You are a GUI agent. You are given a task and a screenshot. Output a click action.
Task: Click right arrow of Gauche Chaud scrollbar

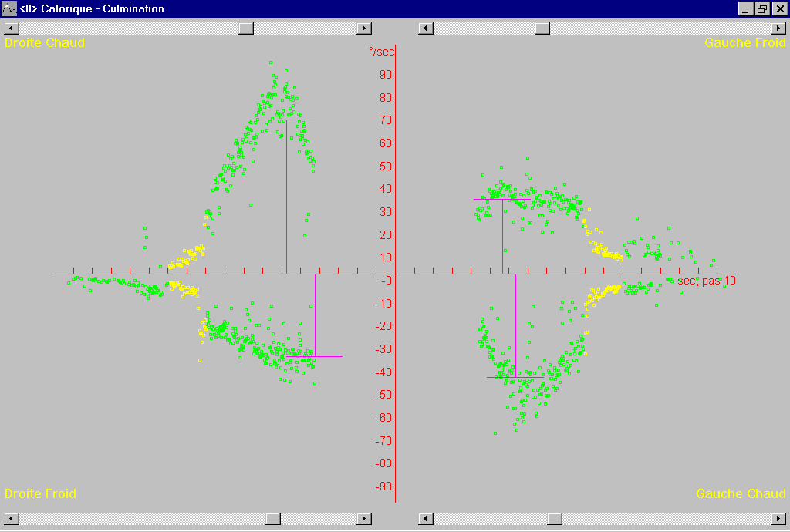pos(778,518)
